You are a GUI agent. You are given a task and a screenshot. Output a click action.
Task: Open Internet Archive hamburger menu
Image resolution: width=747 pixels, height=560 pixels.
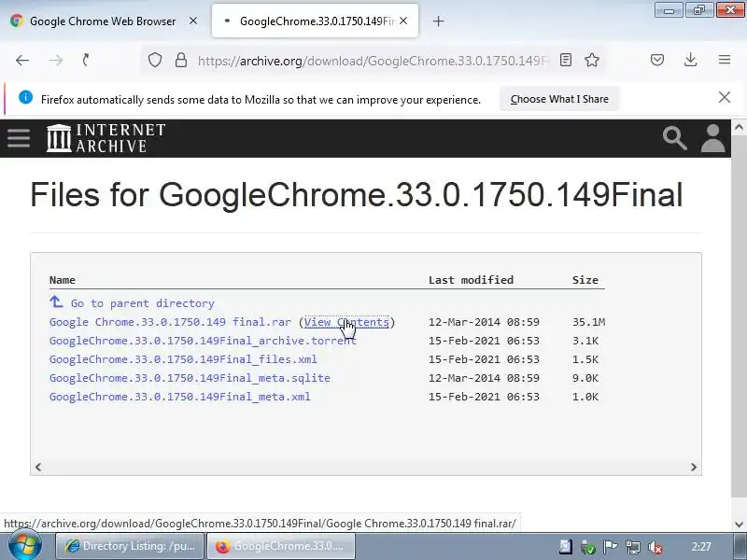tap(19, 138)
